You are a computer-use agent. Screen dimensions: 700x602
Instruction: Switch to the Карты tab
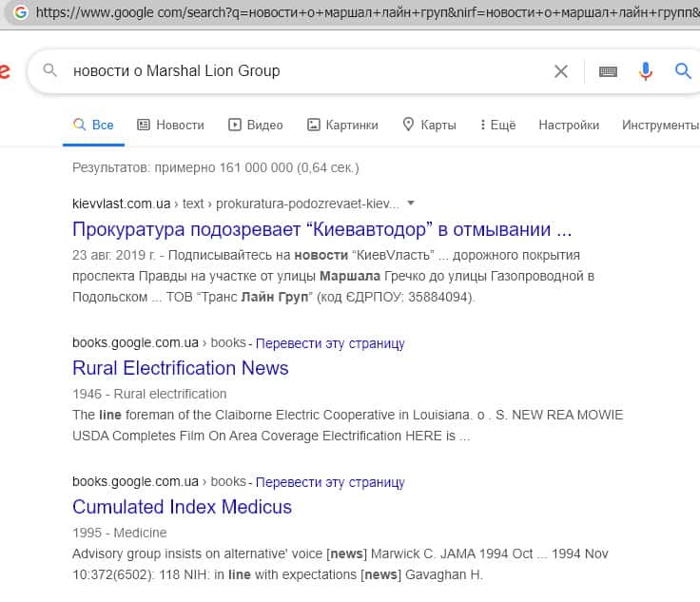(429, 125)
